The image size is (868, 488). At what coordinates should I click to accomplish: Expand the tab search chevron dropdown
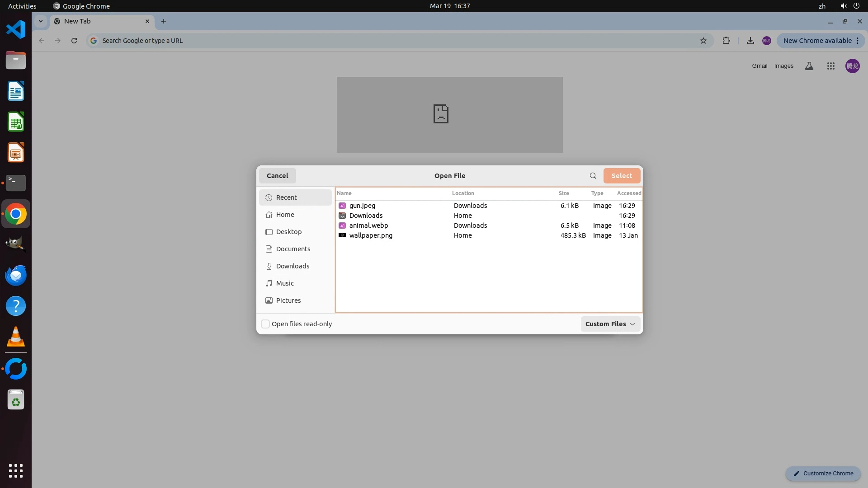[x=41, y=21]
